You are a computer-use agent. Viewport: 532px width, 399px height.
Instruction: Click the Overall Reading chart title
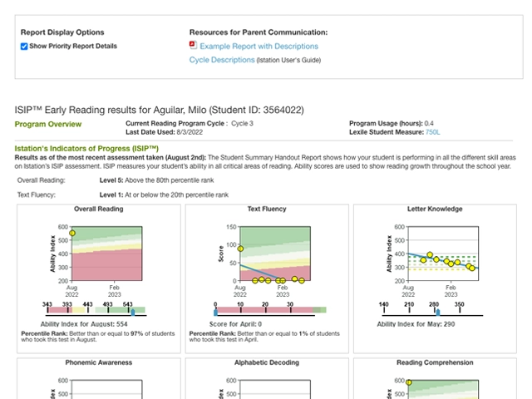pos(99,209)
